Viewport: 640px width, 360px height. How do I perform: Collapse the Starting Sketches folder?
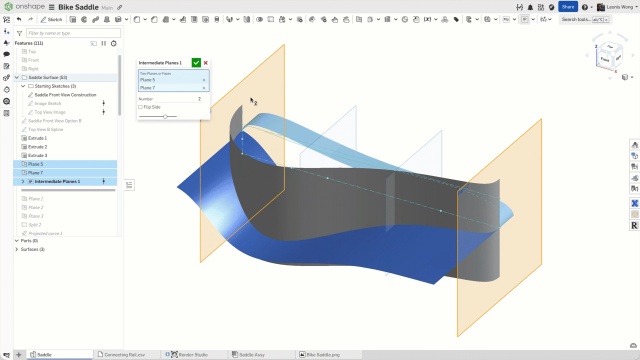pyautogui.click(x=23, y=86)
